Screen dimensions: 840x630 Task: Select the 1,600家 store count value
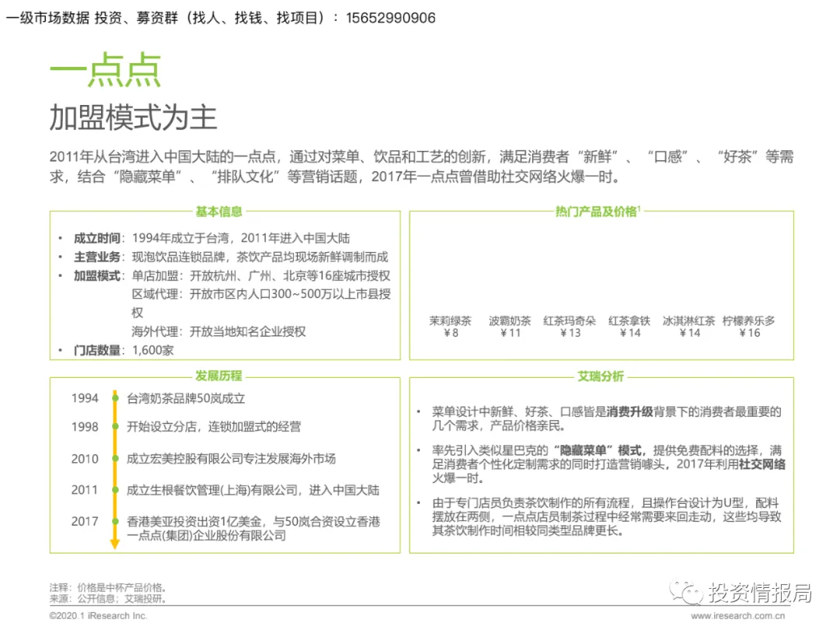coord(152,350)
